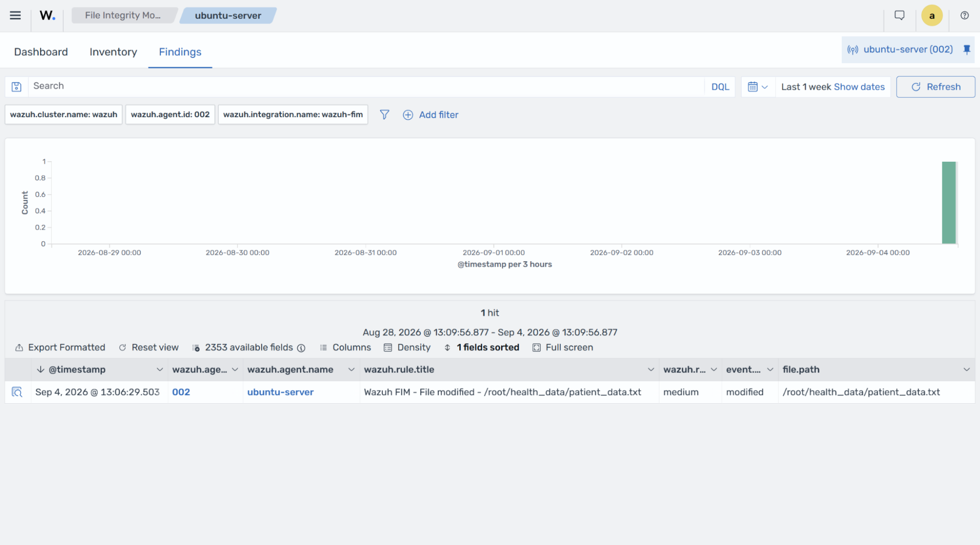
Task: Switch to the Dashboard tab
Action: (x=41, y=52)
